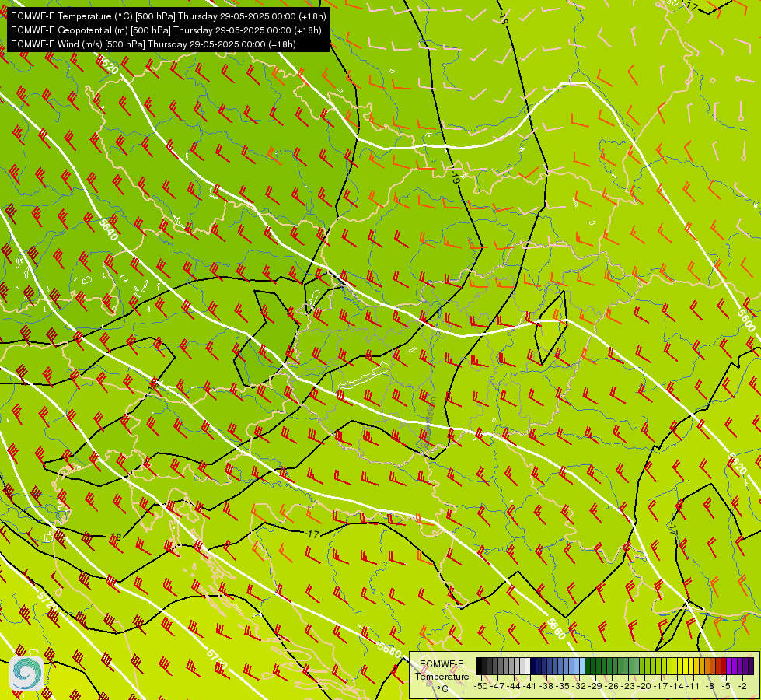
Task: Click the -29 value on the legend scale
Action: point(595,686)
